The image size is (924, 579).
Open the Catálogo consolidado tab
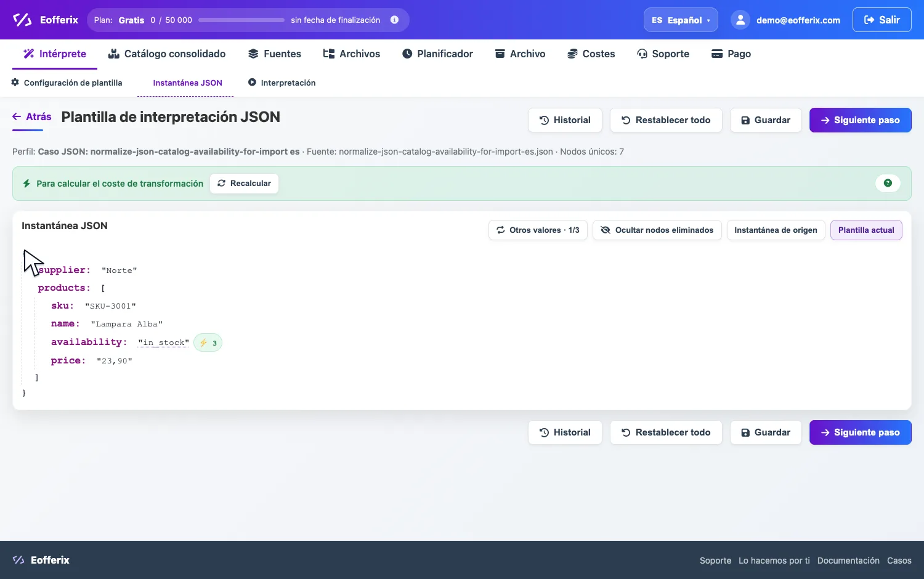pyautogui.click(x=167, y=54)
